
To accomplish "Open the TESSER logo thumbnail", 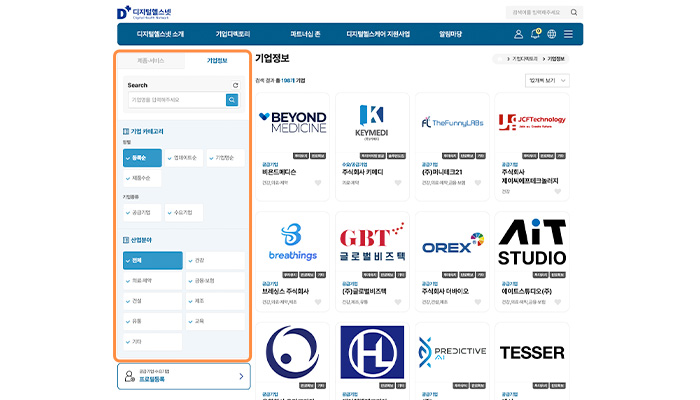I will (x=532, y=353).
